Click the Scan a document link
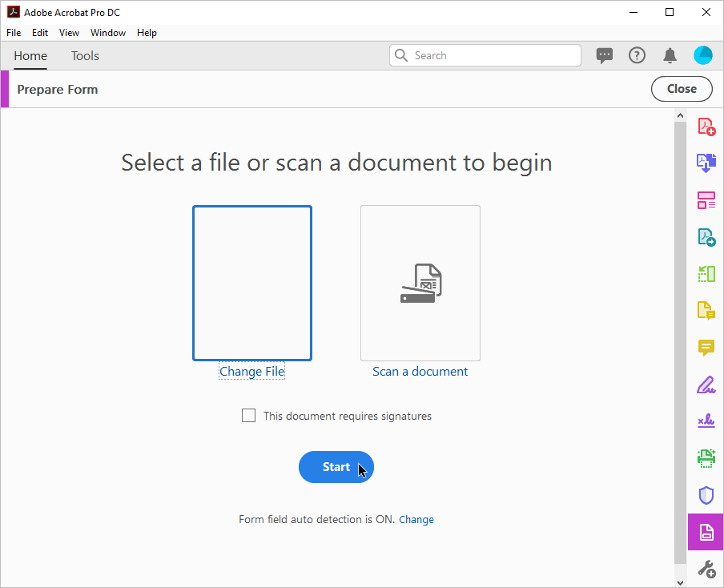 (420, 372)
